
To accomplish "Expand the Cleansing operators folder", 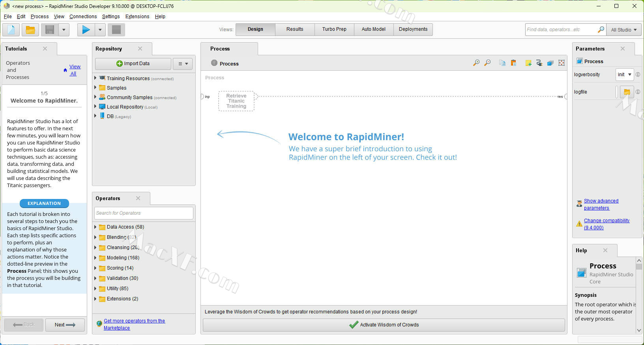I will point(95,247).
